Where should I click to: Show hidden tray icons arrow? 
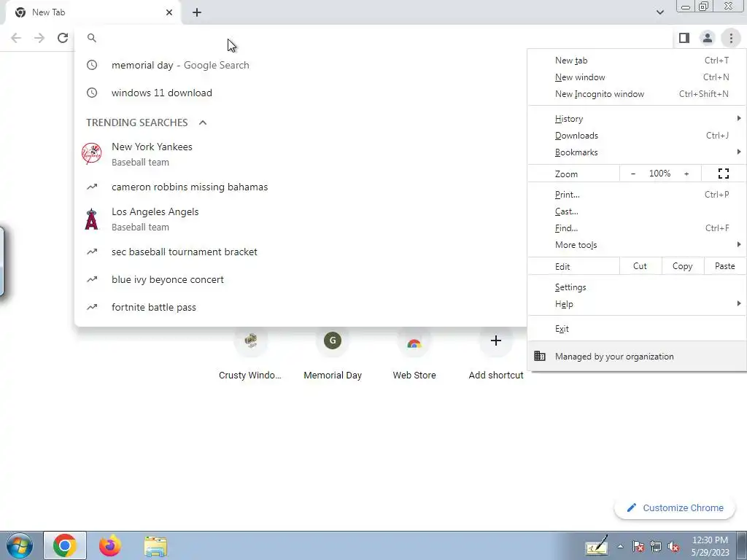pos(620,546)
